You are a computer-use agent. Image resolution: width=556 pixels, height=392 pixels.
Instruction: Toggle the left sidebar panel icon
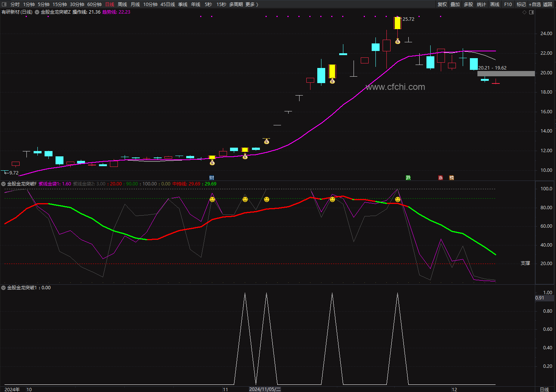(x=4, y=4)
